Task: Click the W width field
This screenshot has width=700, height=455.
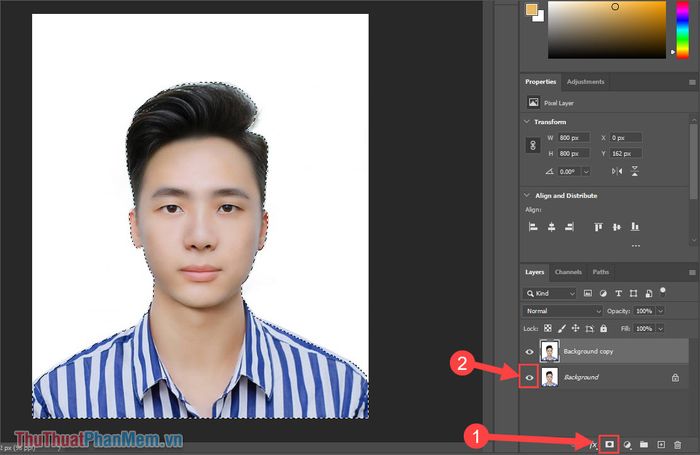Action: pos(574,138)
